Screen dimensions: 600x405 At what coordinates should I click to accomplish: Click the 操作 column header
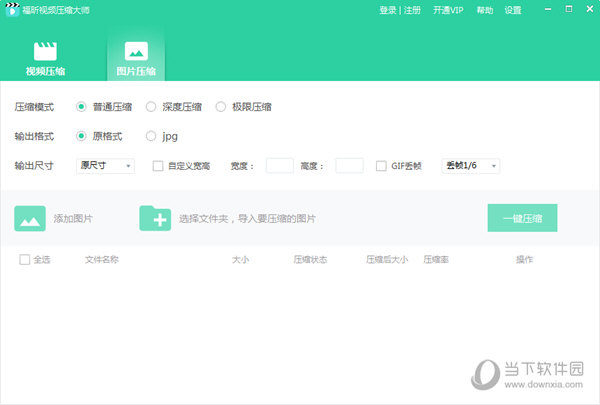point(524,260)
